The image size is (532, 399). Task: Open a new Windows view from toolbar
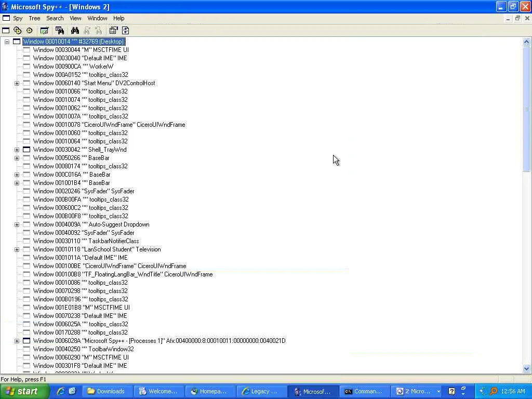[6, 31]
